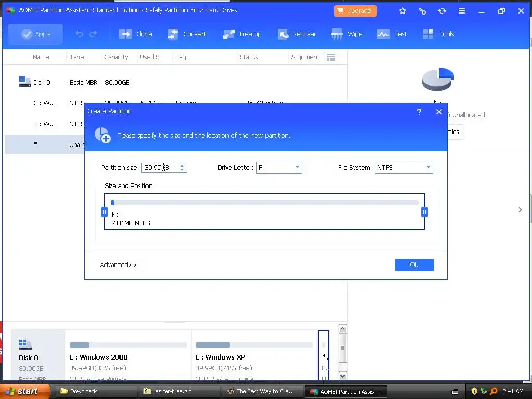The width and height of the screenshot is (532, 399).
Task: Open the hamburger menu in title bar
Action: (x=462, y=11)
